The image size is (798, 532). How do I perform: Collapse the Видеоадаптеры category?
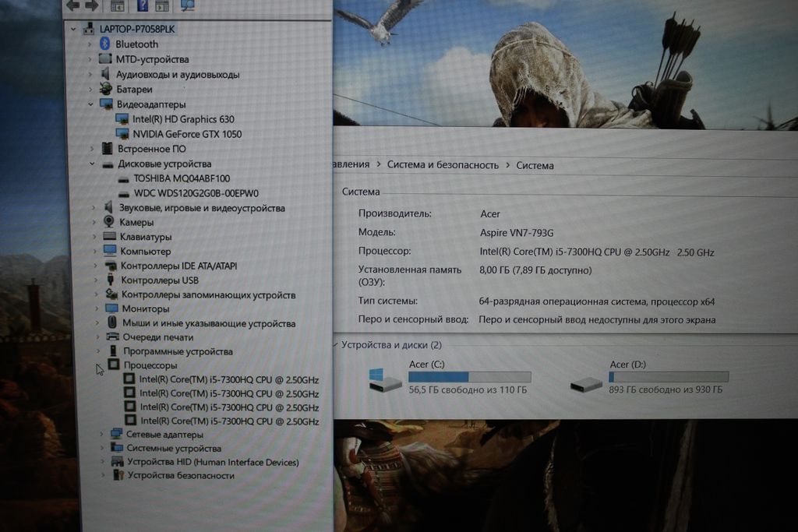click(x=90, y=104)
